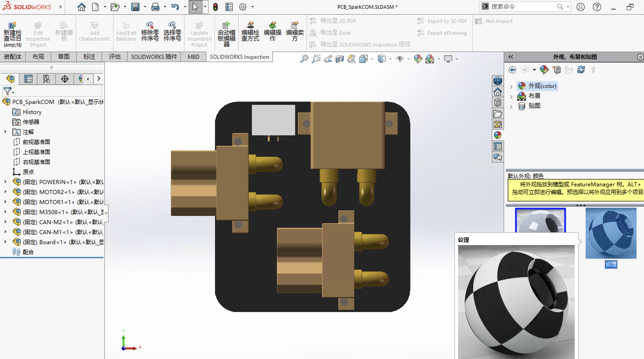This screenshot has height=359, width=644.
Task: Toggle the feature tree filter funnel
Action: pyautogui.click(x=8, y=91)
